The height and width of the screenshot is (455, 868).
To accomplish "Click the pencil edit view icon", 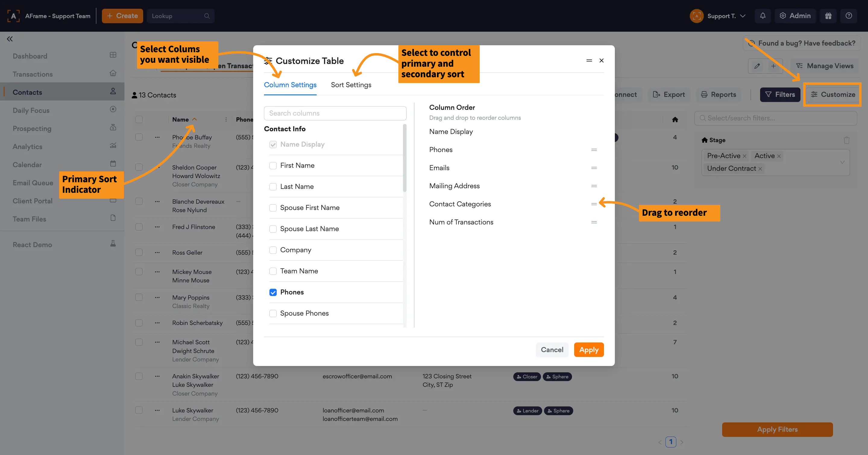I will tap(757, 66).
